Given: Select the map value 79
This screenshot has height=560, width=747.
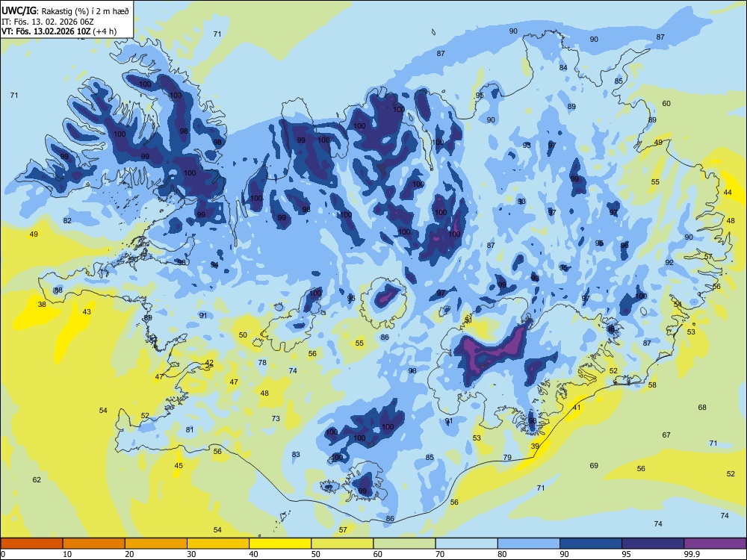Looking at the screenshot, I should point(507,457).
